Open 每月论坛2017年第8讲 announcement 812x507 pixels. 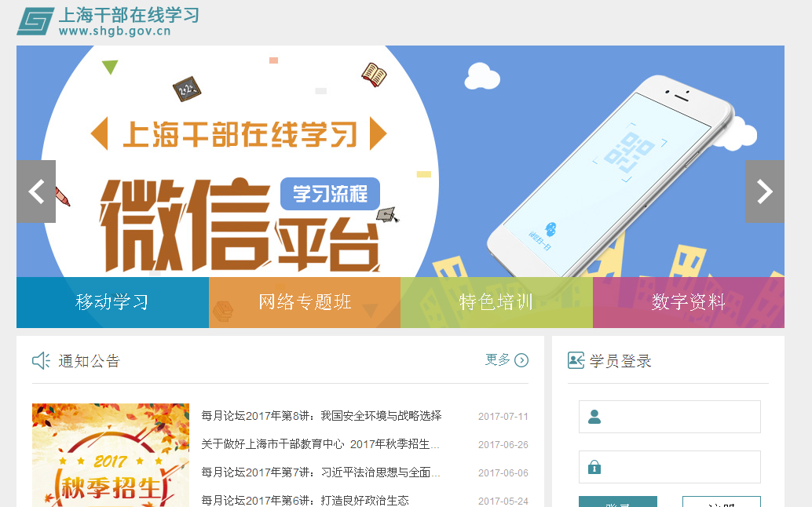pyautogui.click(x=321, y=416)
